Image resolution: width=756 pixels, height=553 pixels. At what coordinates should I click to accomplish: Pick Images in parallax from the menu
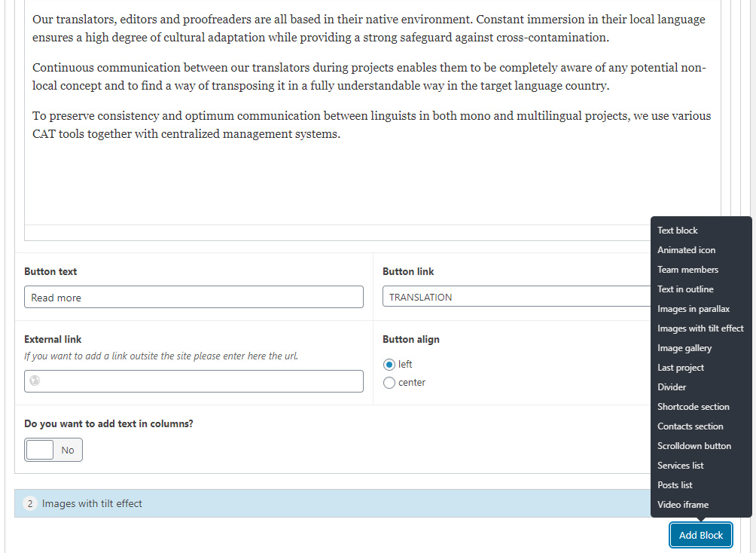coord(693,309)
